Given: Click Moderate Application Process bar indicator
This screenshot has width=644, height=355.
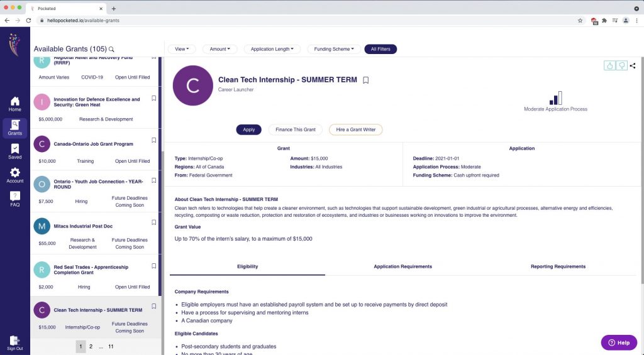Looking at the screenshot, I should 555,99.
